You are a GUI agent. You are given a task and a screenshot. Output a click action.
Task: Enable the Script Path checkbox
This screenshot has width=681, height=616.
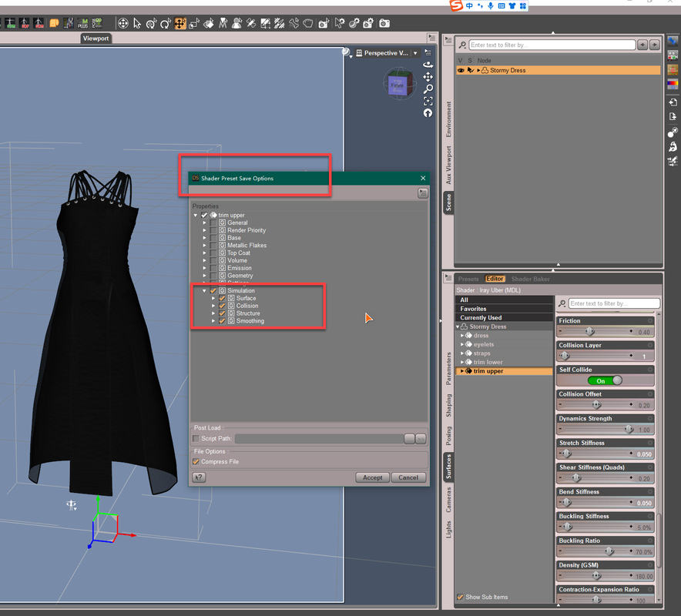tap(196, 438)
